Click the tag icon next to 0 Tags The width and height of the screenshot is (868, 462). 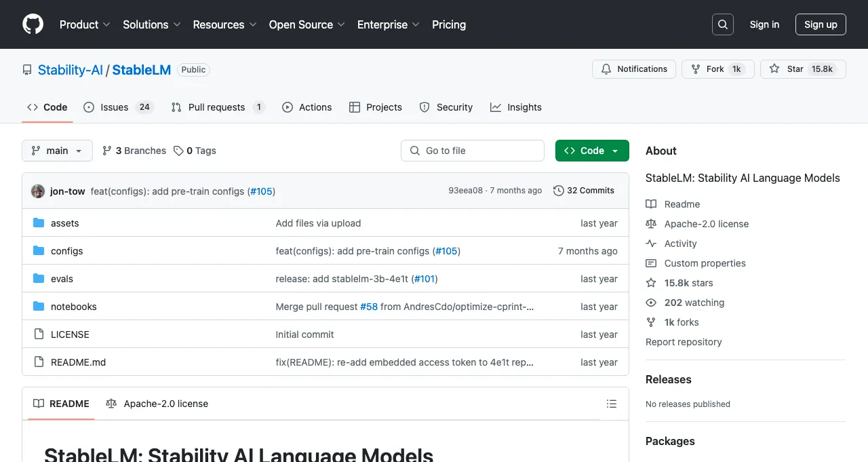[178, 151]
